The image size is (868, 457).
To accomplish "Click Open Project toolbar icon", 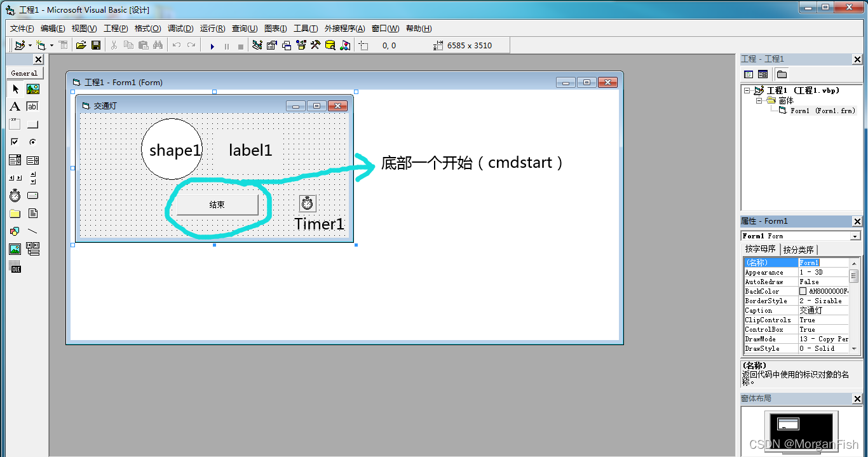I will click(x=81, y=45).
